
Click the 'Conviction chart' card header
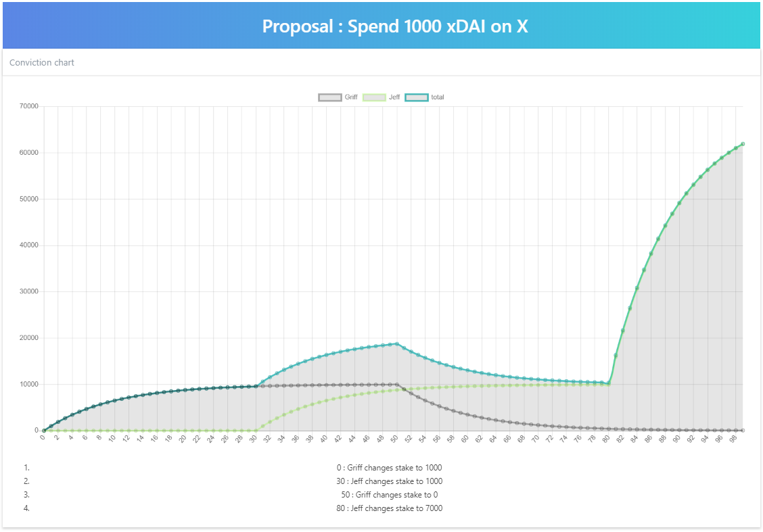(42, 62)
